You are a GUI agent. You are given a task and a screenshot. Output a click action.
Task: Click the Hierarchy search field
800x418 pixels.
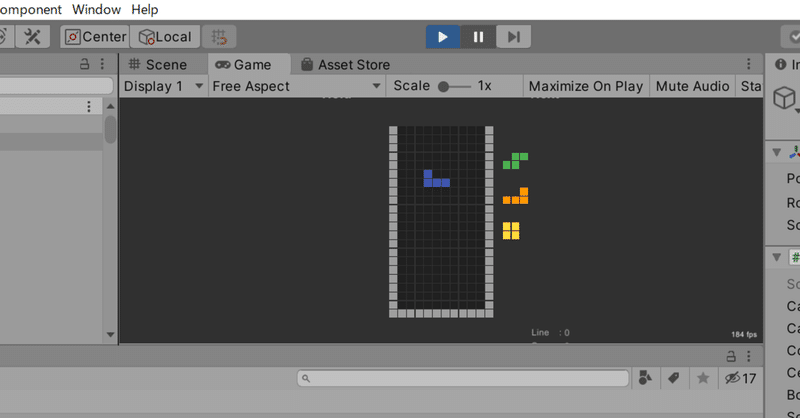tap(56, 85)
